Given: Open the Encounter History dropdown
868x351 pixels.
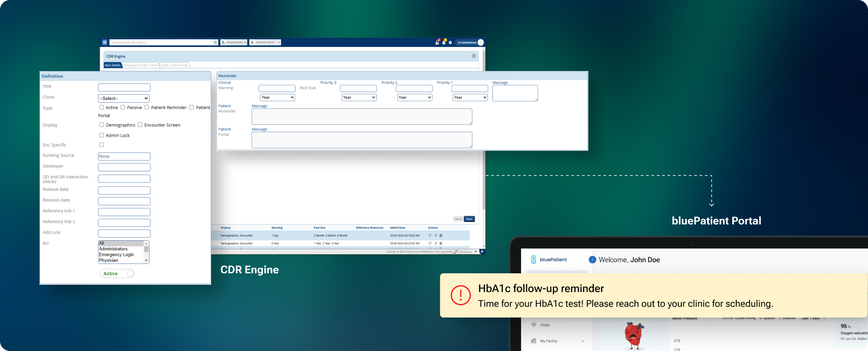Looking at the screenshot, I should pos(265,42).
